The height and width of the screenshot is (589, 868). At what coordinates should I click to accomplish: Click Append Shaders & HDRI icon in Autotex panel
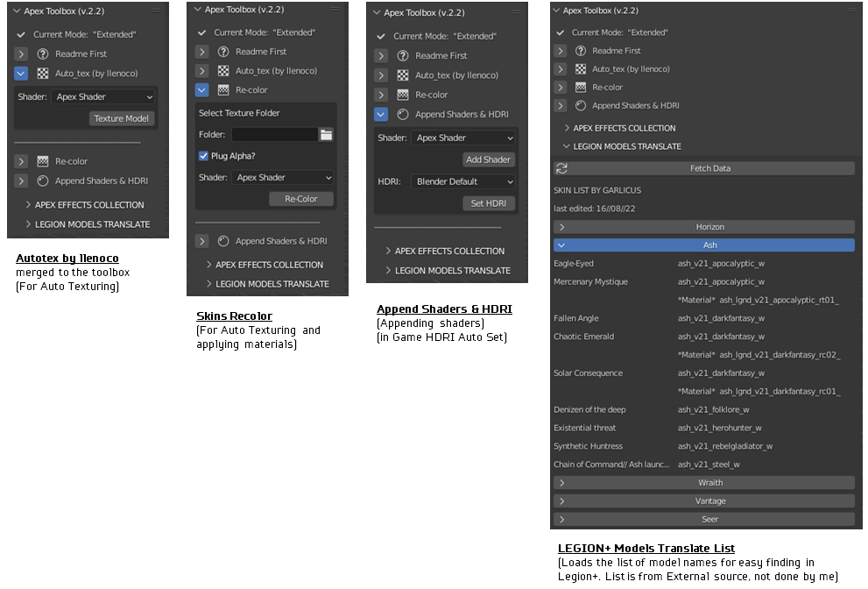[x=43, y=181]
